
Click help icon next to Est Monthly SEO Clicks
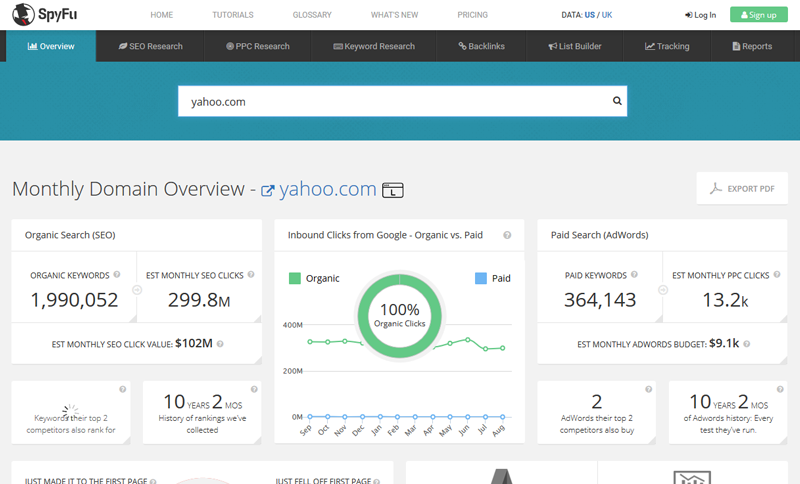[251, 274]
